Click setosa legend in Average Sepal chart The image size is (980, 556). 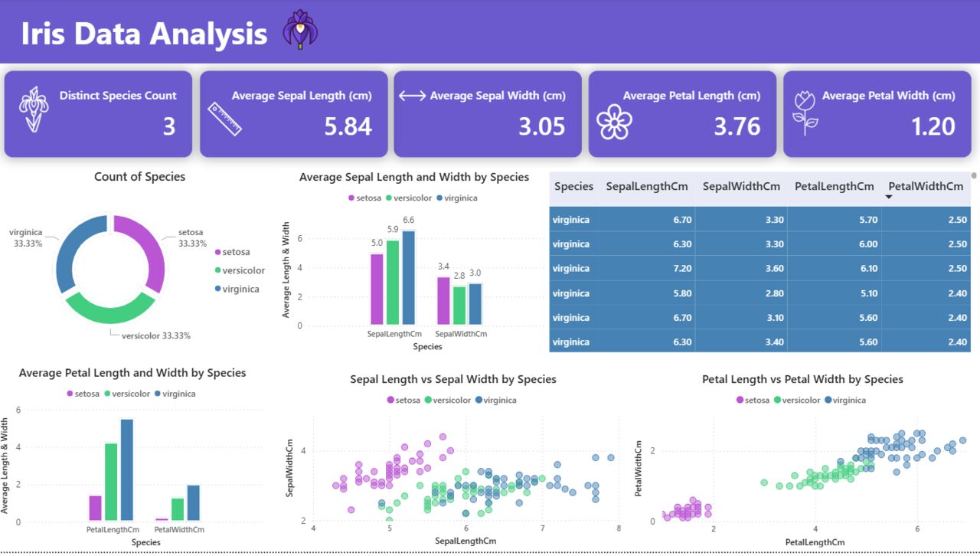pos(365,198)
